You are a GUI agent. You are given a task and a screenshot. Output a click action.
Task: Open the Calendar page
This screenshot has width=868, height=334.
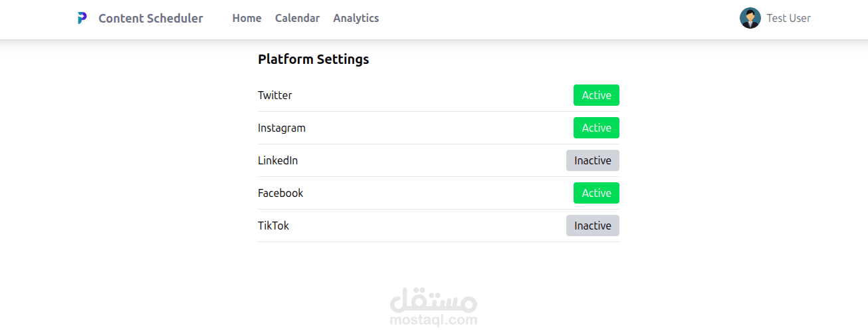pyautogui.click(x=297, y=18)
